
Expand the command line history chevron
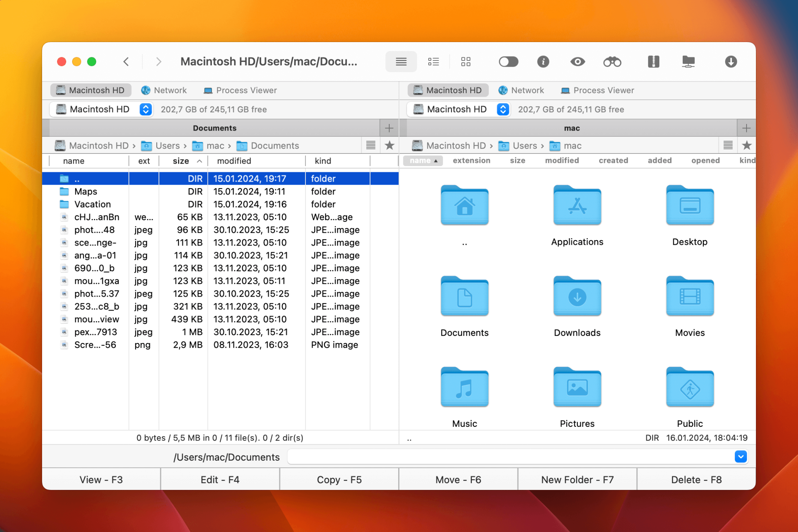[x=741, y=456]
